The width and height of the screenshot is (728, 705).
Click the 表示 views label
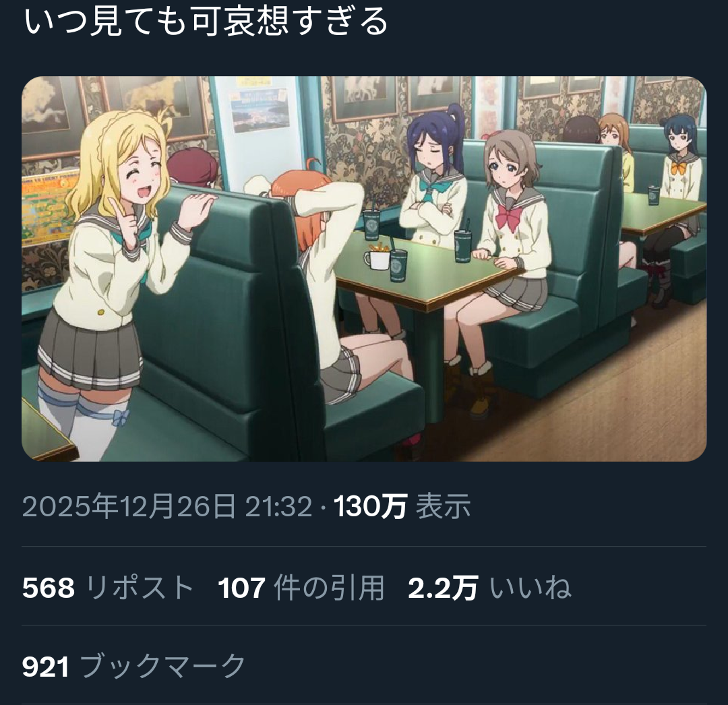click(444, 506)
